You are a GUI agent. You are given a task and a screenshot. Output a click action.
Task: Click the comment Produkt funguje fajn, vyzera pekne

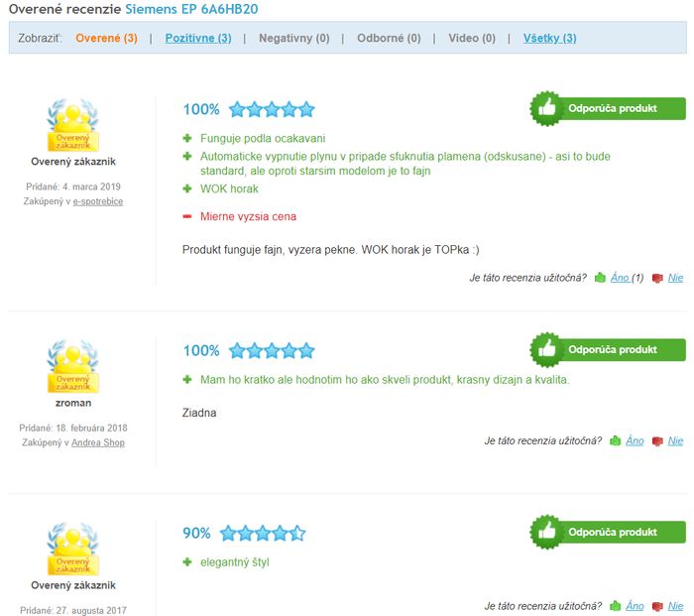coord(330,250)
